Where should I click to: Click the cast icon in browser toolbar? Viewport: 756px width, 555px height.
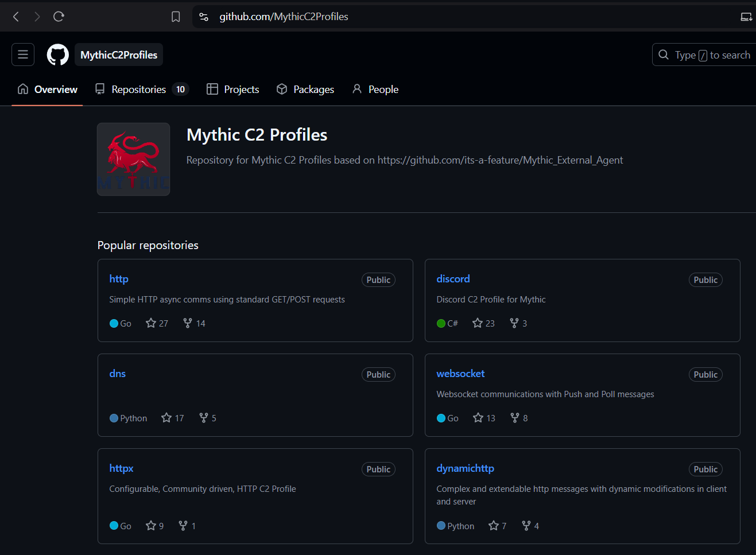click(746, 17)
